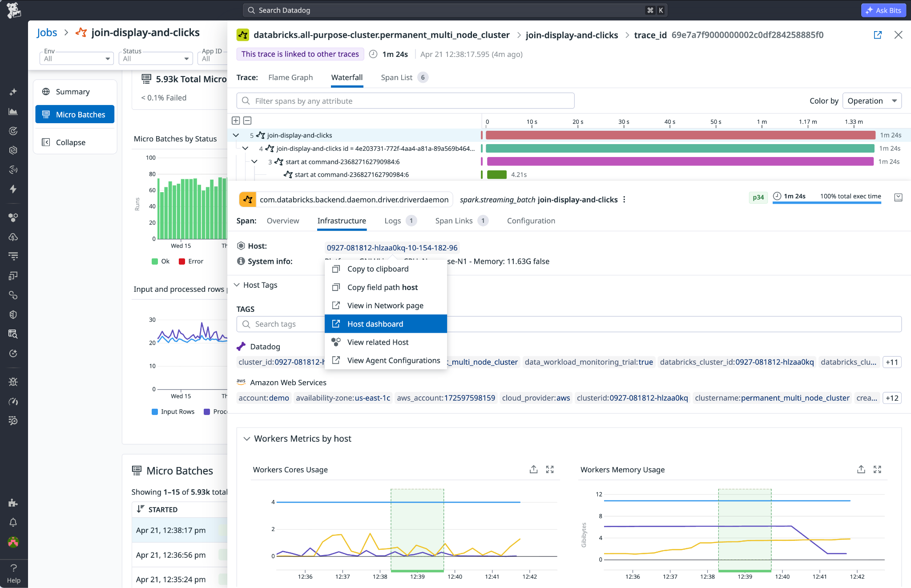This screenshot has width=911, height=588.
Task: Collapse the join-display-and-clicks root span
Action: (236, 135)
